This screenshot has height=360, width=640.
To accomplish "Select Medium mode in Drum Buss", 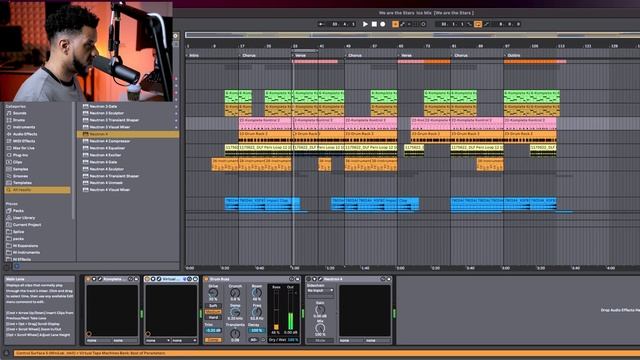I will click(213, 311).
